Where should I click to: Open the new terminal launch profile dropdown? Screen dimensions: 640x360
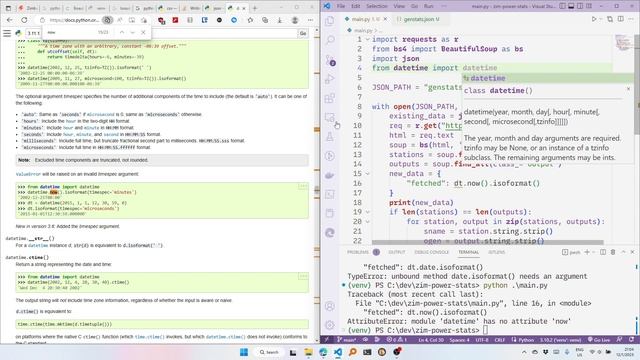pyautogui.click(x=593, y=252)
